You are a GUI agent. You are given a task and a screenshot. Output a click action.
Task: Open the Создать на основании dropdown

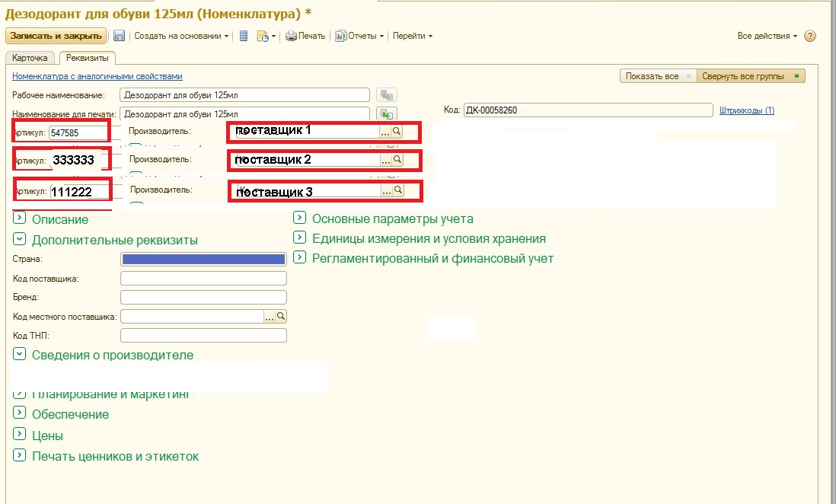[181, 36]
